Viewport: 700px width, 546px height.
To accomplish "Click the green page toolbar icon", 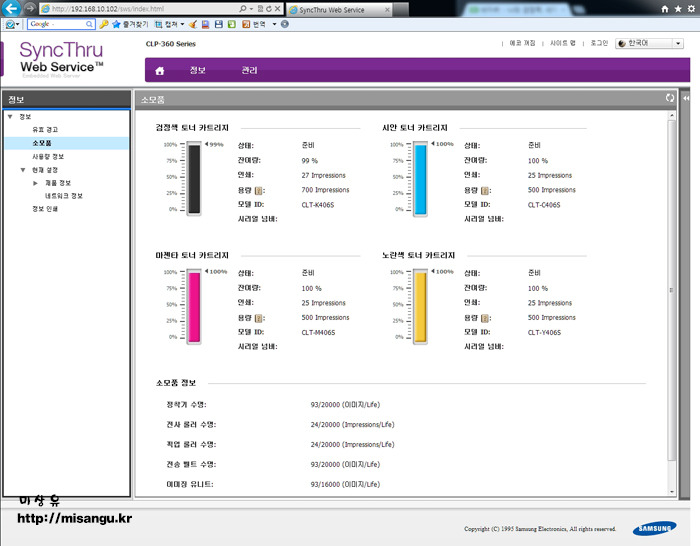I will [232, 24].
